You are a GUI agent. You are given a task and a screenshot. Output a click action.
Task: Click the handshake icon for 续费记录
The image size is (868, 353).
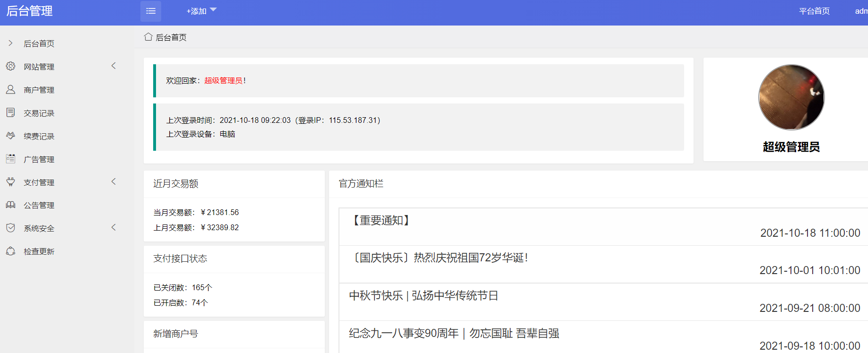10,136
